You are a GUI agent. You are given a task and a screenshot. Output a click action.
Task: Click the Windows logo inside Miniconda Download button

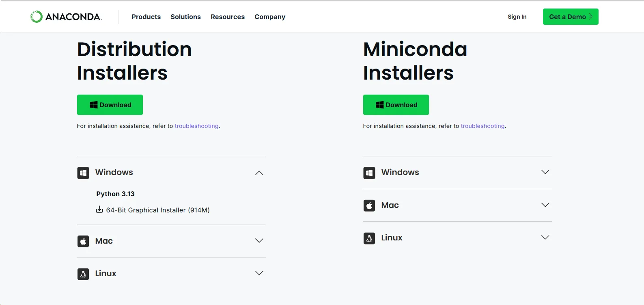pyautogui.click(x=380, y=105)
